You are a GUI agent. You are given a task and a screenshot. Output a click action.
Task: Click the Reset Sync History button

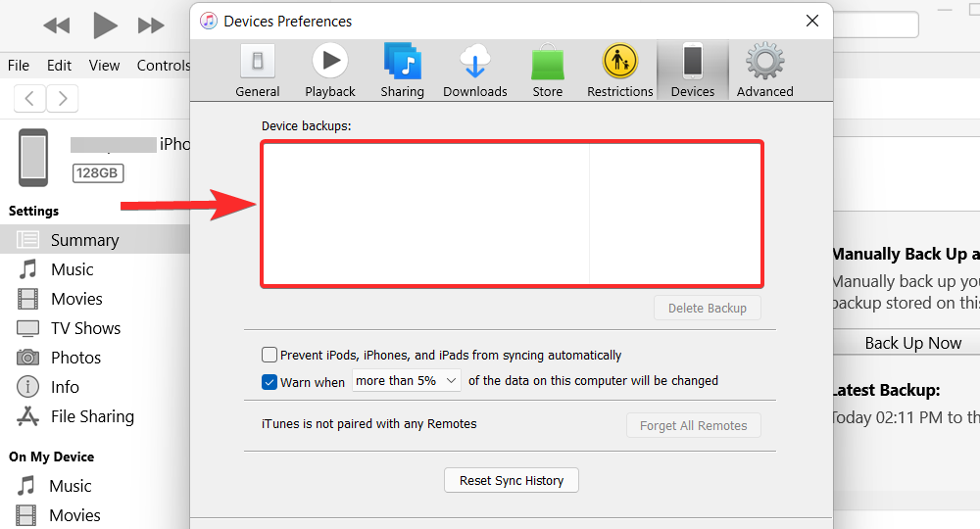click(512, 481)
